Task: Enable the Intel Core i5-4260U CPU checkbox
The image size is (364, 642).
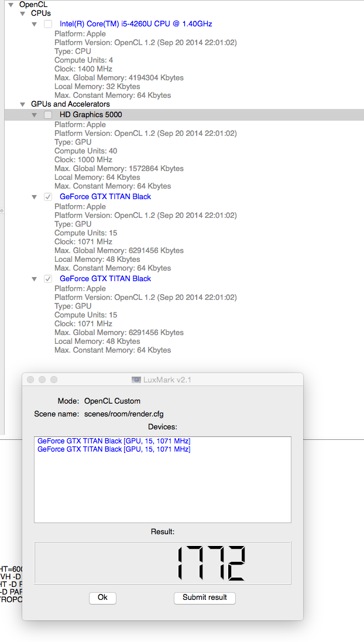Action: 48,24
